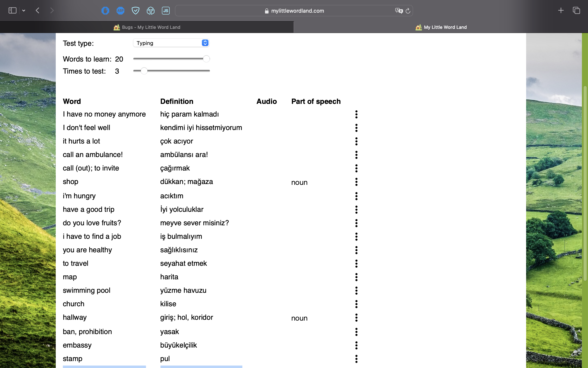Image resolution: width=588 pixels, height=368 pixels.
Task: Click the definition 'seyahat etmek'
Action: [x=184, y=263]
